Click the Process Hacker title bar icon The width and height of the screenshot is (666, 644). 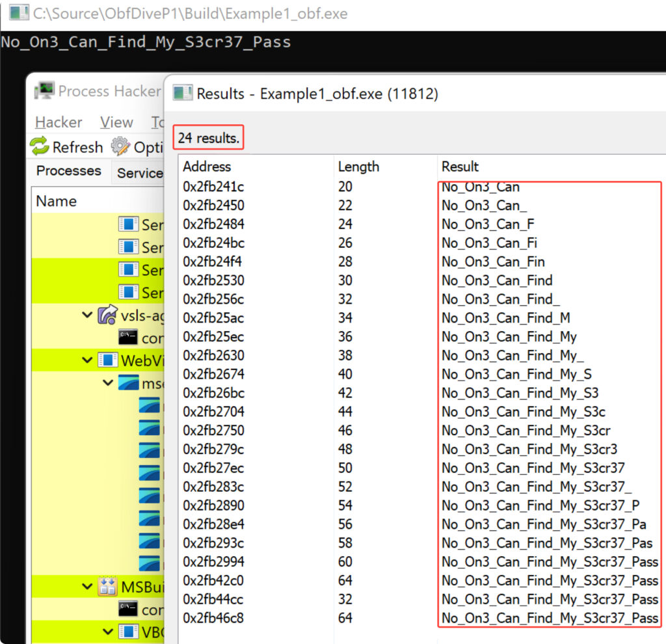pyautogui.click(x=45, y=90)
